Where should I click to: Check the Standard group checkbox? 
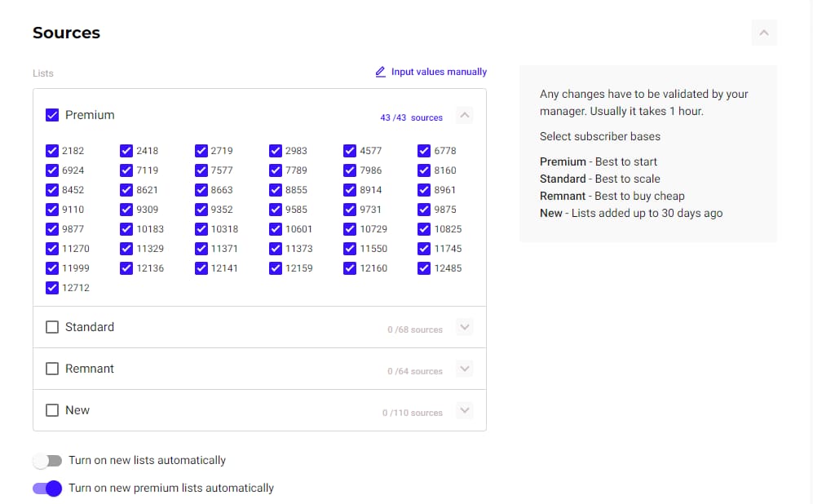[52, 327]
